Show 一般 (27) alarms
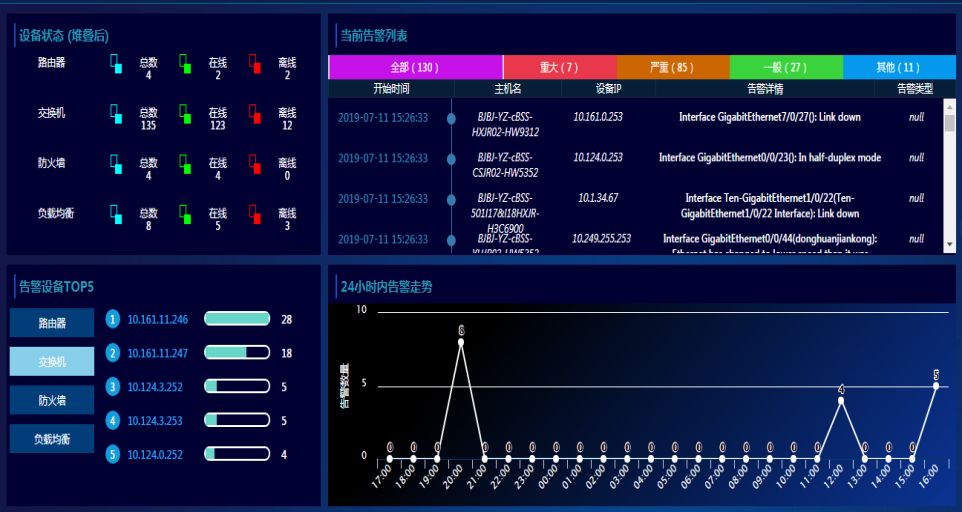Viewport: 962px width, 512px height. pos(785,67)
